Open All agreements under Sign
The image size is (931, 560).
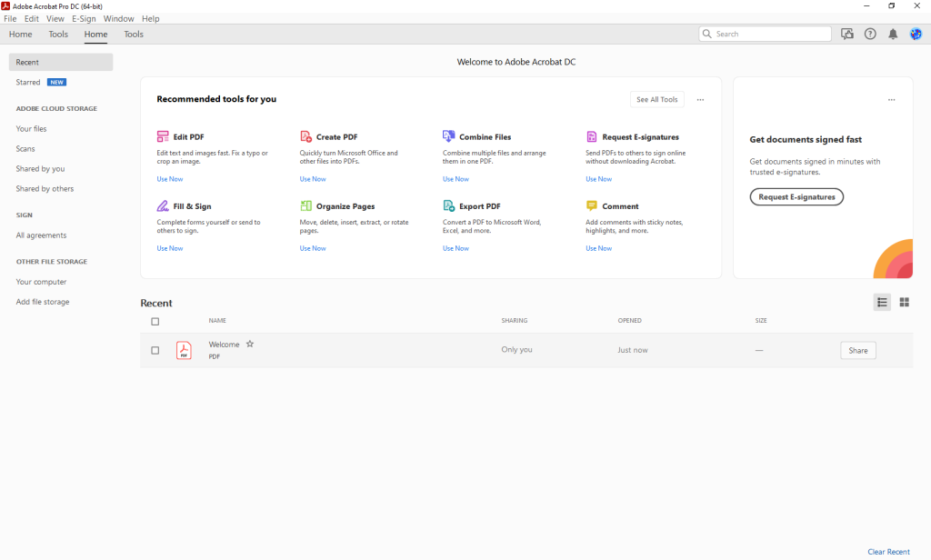pyautogui.click(x=41, y=235)
